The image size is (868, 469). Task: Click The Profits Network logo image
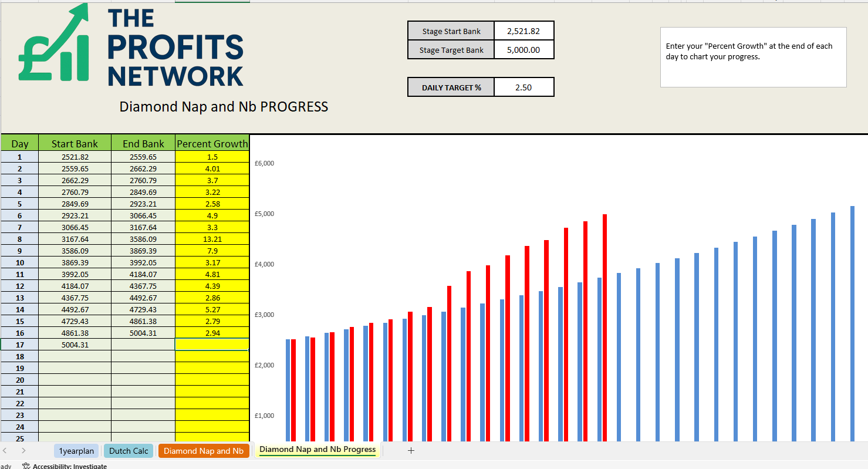[x=131, y=48]
